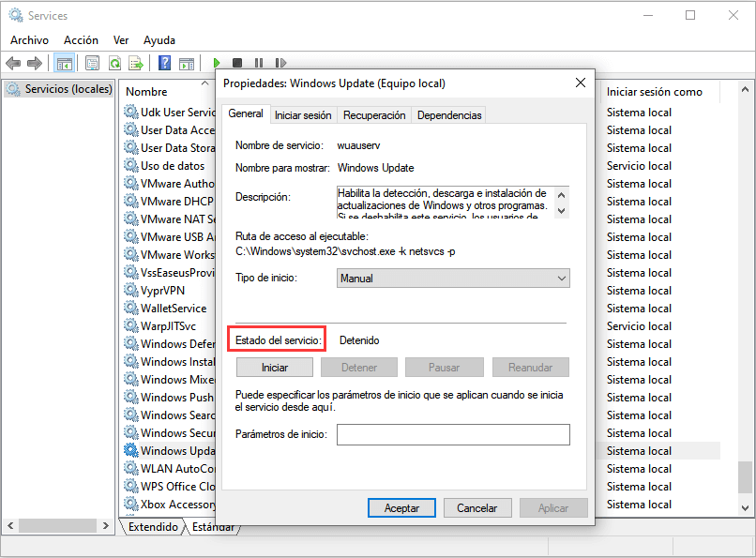Switch to the Dependencias tab
756x558 pixels.
(x=449, y=115)
